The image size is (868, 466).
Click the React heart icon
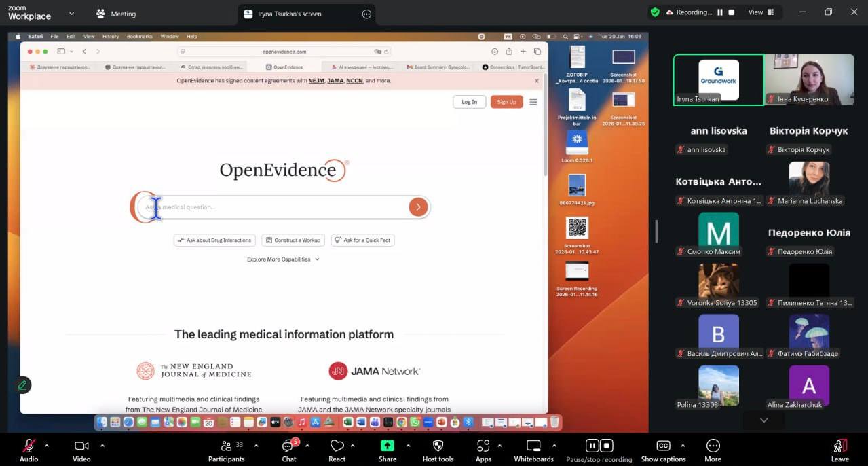(x=337, y=446)
